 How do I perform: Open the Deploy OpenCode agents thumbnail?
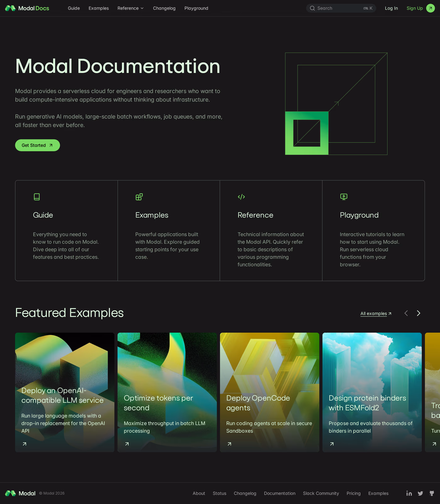click(270, 392)
